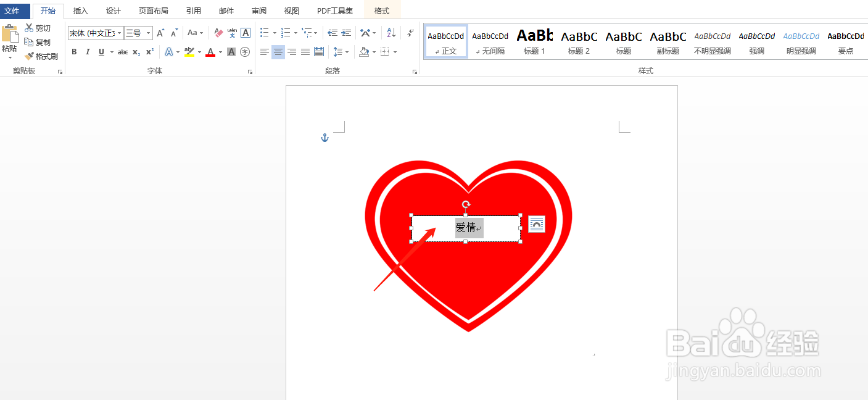
Task: Toggle superscript formatting
Action: coord(150,52)
